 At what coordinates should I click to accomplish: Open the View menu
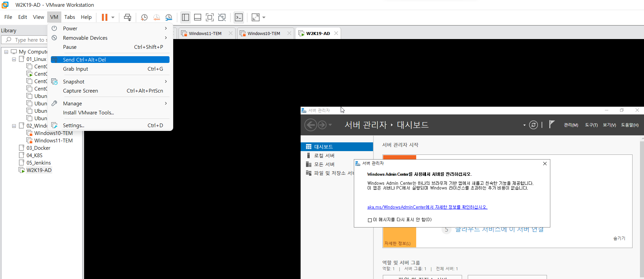pos(38,17)
